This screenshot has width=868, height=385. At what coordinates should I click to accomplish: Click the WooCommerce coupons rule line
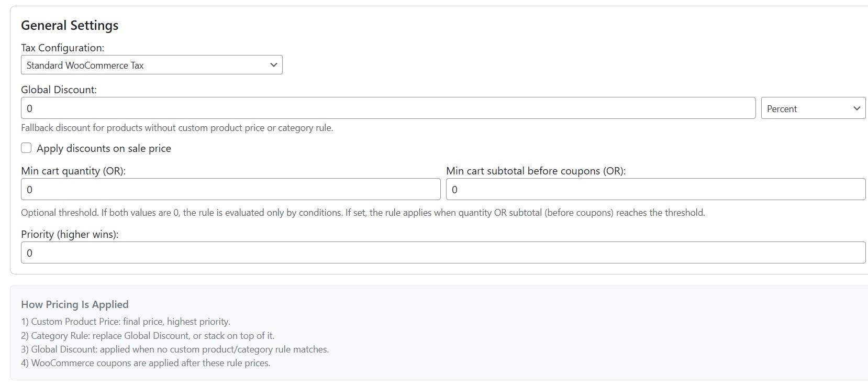146,363
